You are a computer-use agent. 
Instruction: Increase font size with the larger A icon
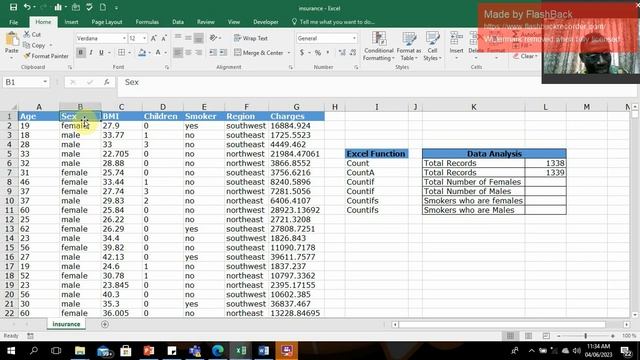pos(153,38)
